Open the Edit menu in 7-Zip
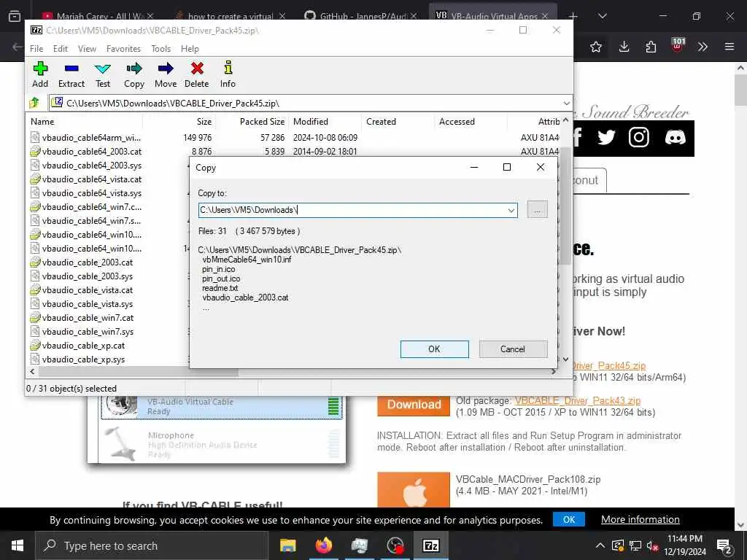Image resolution: width=747 pixels, height=560 pixels. click(60, 49)
